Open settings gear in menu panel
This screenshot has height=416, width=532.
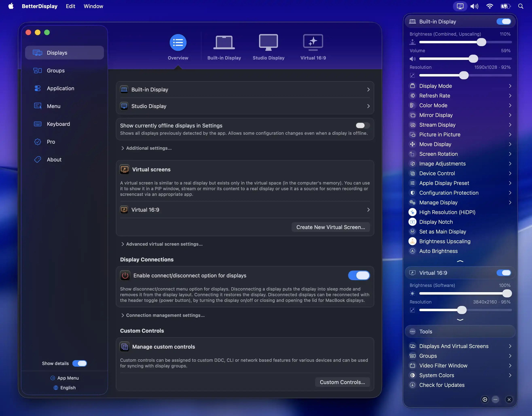[x=485, y=399]
